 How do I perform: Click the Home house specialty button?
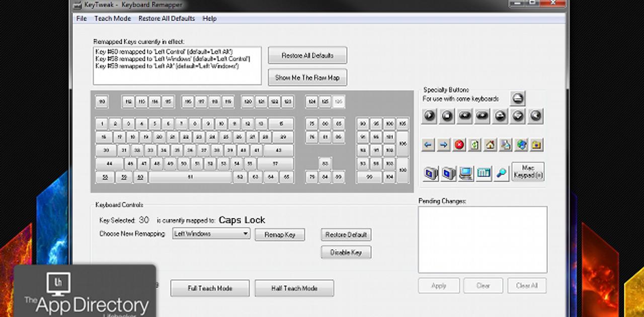[490, 145]
